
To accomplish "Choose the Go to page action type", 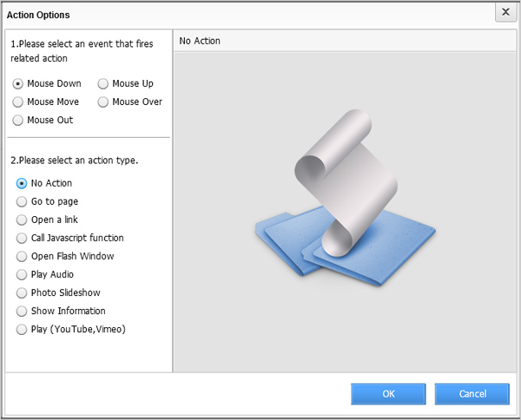I will tap(22, 201).
